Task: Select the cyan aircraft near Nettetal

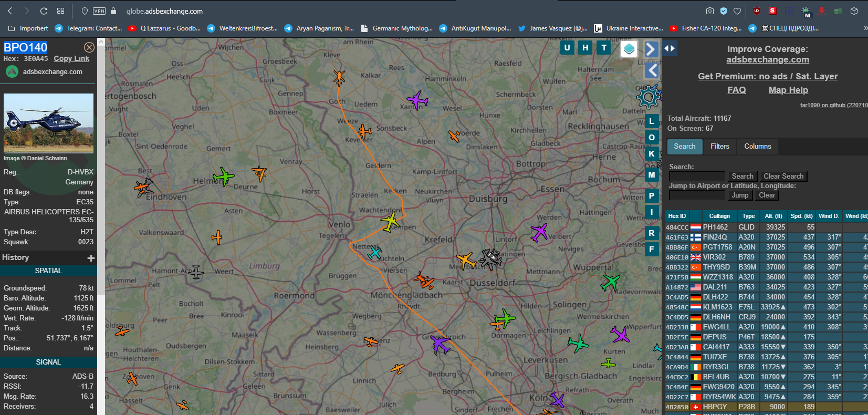Action: 374,253
